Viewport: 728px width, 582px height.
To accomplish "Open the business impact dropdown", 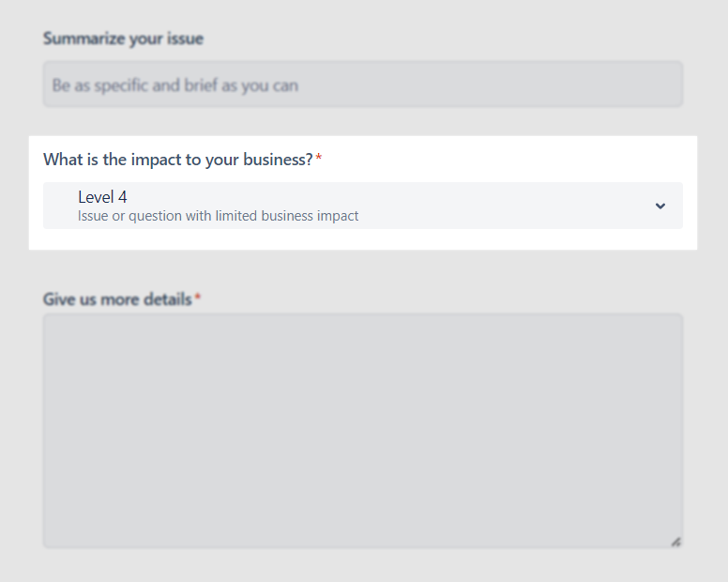I will (x=363, y=206).
